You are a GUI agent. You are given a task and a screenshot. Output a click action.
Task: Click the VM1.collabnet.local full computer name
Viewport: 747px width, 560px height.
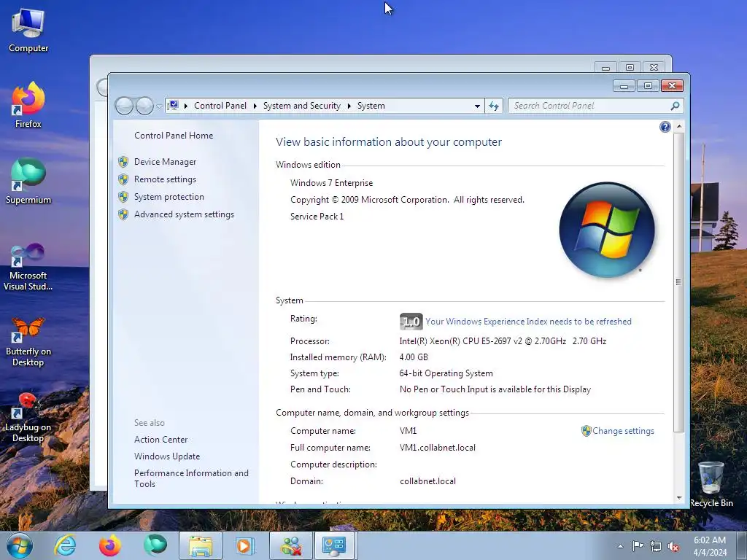[x=438, y=448]
